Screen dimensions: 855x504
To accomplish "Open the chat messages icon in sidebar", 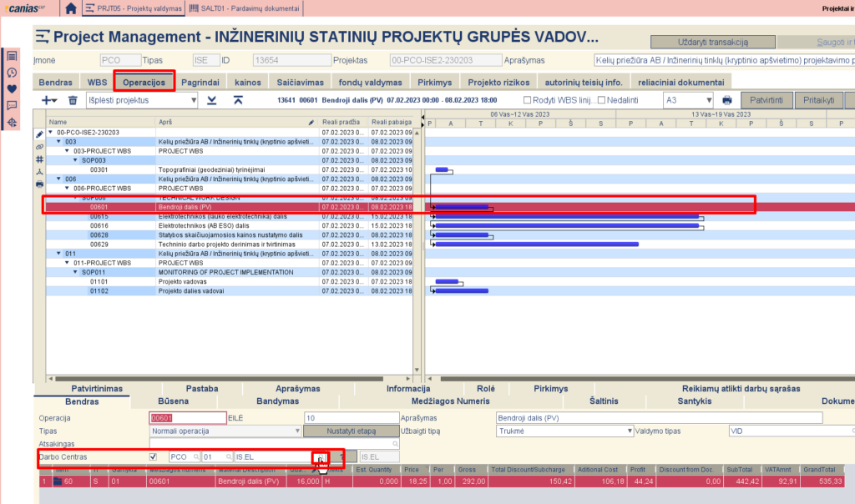I will [12, 105].
